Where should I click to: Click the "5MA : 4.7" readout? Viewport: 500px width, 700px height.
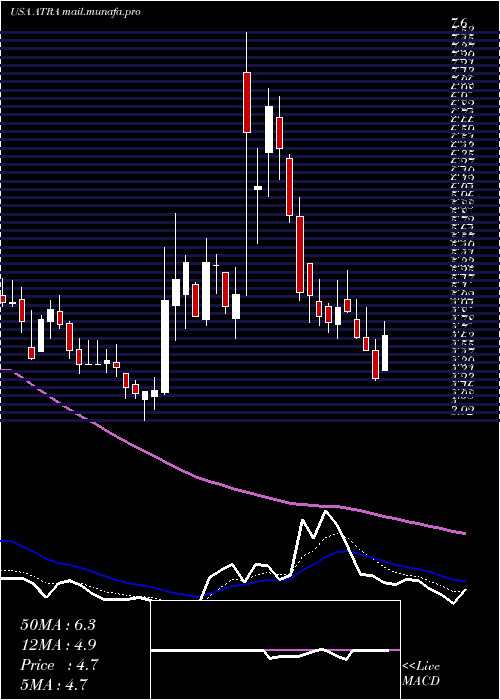tap(54, 684)
